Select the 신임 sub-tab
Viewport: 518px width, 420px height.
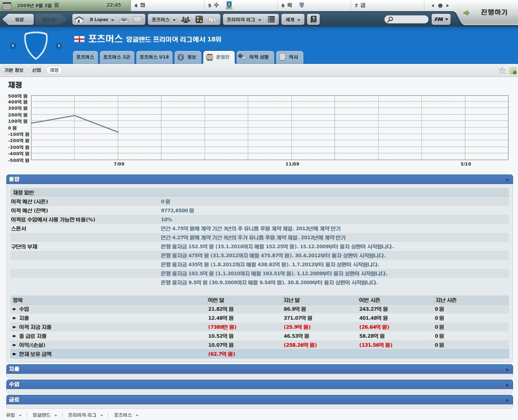pyautogui.click(x=37, y=70)
